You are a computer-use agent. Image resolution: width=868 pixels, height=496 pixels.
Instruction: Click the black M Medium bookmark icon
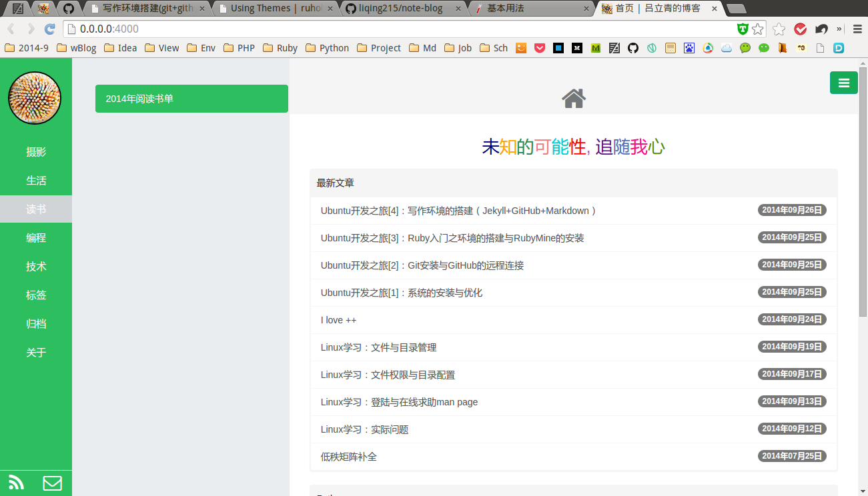tap(577, 48)
